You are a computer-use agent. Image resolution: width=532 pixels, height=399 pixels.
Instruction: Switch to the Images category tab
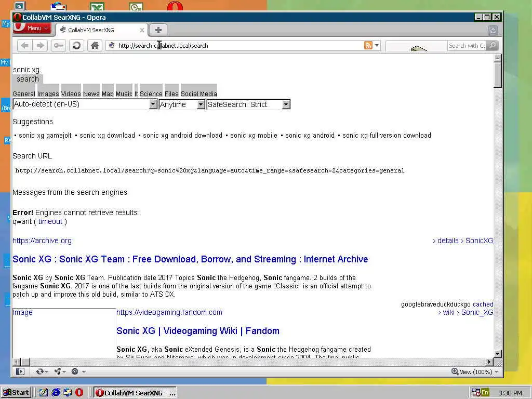48,94
